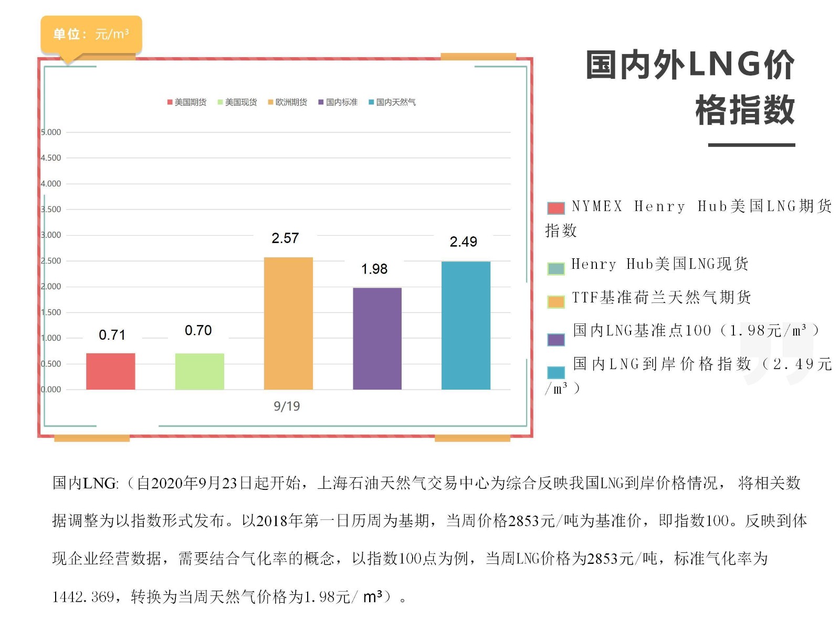Image resolution: width=840 pixels, height=629 pixels.
Task: Click the 1.98 data label above the bar
Action: (x=374, y=269)
